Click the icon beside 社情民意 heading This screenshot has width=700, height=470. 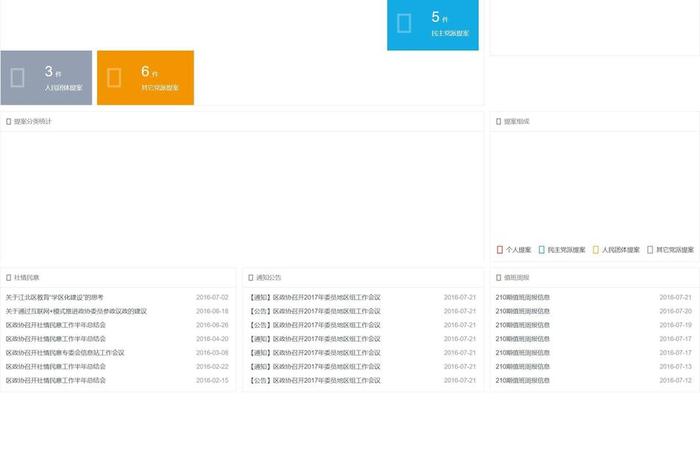8,278
